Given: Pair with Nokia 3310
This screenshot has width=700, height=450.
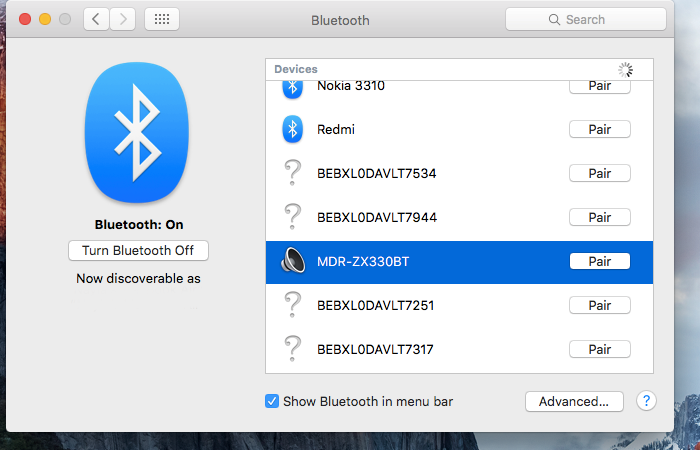Looking at the screenshot, I should point(600,87).
